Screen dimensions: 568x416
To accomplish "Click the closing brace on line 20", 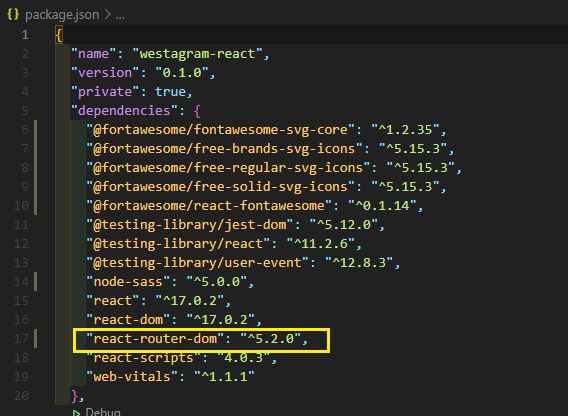I will click(75, 396).
